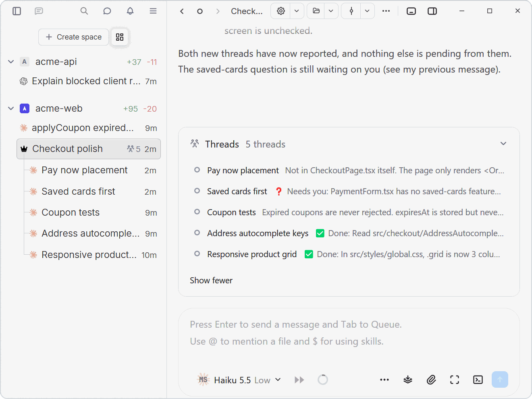Open dropdown arrow next to folder icon
The width and height of the screenshot is (532, 399).
331,11
